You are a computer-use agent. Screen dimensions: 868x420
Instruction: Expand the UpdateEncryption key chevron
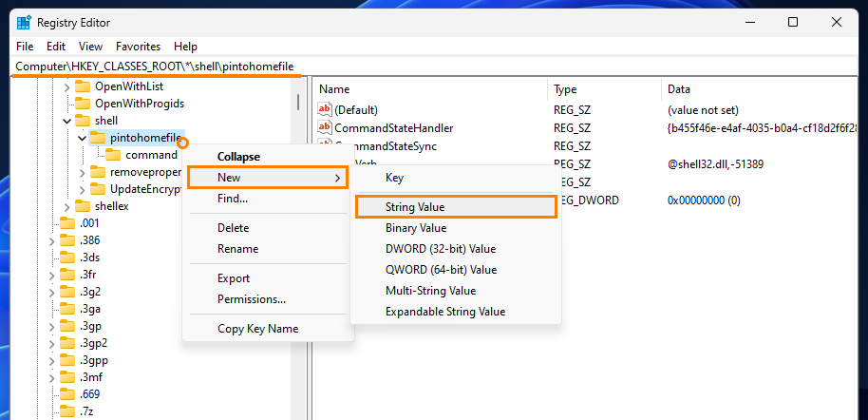(82, 189)
